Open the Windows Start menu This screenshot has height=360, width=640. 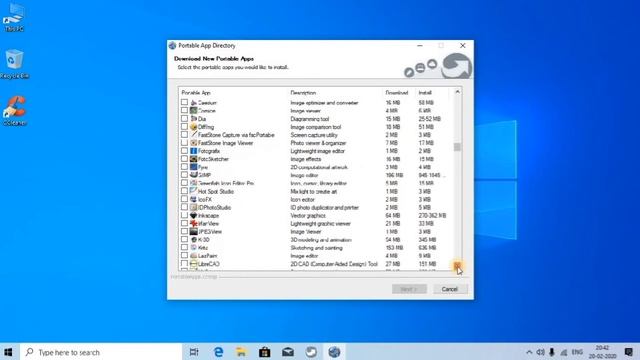[8, 352]
